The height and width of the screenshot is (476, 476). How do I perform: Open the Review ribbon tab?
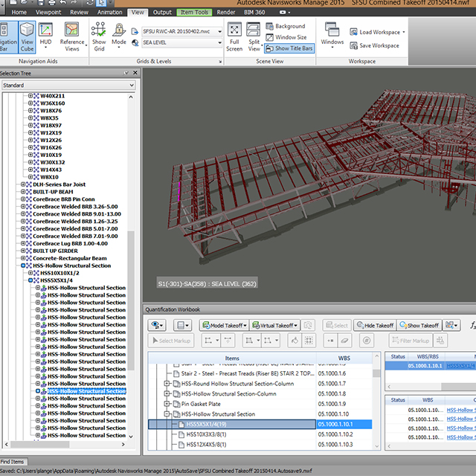(x=79, y=13)
